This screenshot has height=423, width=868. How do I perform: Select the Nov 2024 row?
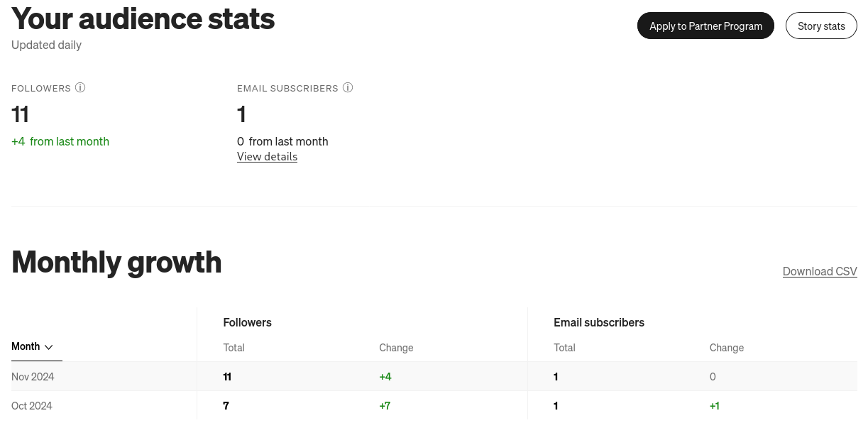434,377
